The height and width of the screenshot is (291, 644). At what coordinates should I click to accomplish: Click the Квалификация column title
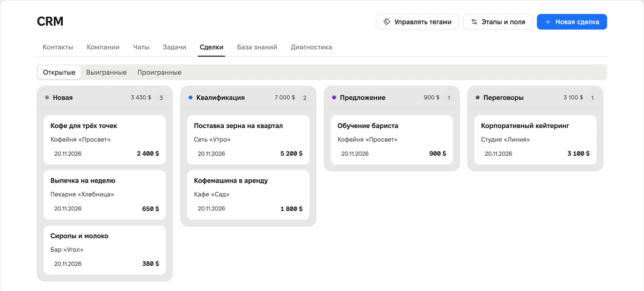tap(221, 98)
